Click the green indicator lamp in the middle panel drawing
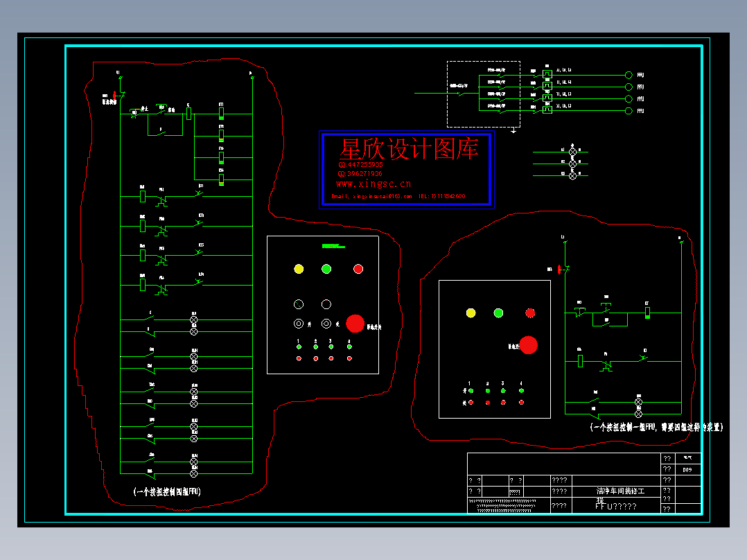 click(326, 270)
